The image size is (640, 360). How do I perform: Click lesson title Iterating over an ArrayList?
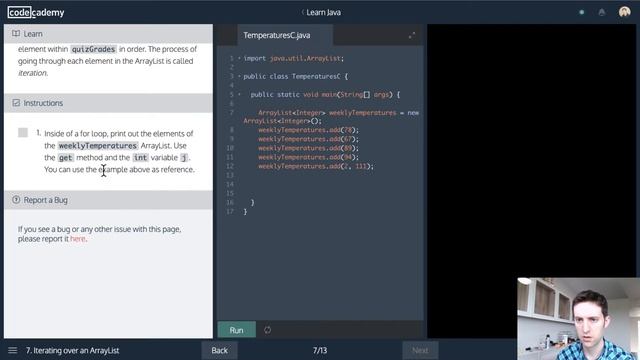point(73,350)
